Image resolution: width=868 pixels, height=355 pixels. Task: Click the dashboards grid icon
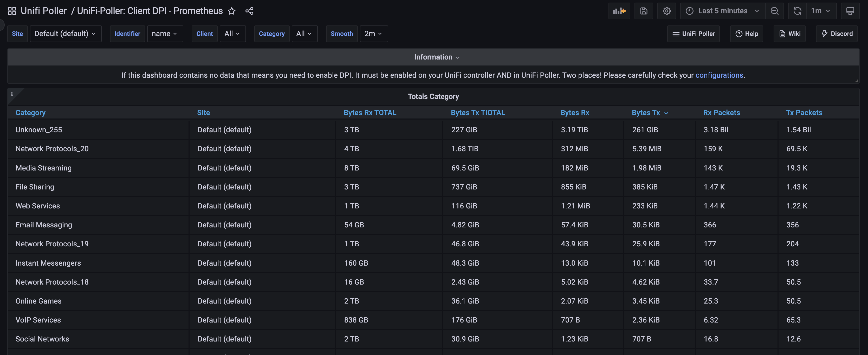[12, 11]
